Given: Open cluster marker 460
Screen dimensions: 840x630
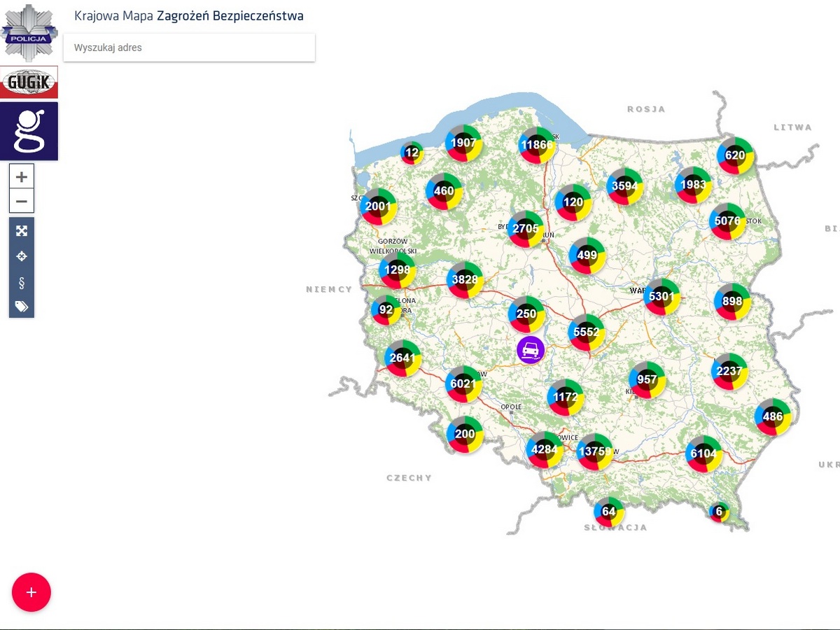Looking at the screenshot, I should coord(444,191).
